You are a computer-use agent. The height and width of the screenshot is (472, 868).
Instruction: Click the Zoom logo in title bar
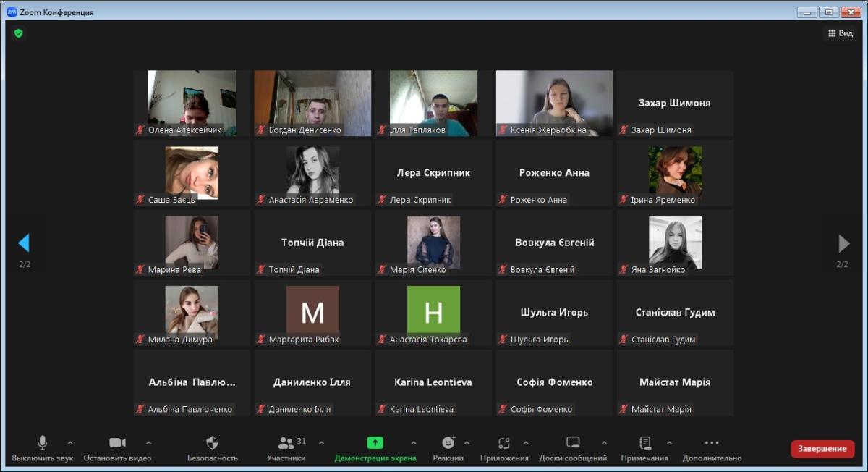click(12, 12)
